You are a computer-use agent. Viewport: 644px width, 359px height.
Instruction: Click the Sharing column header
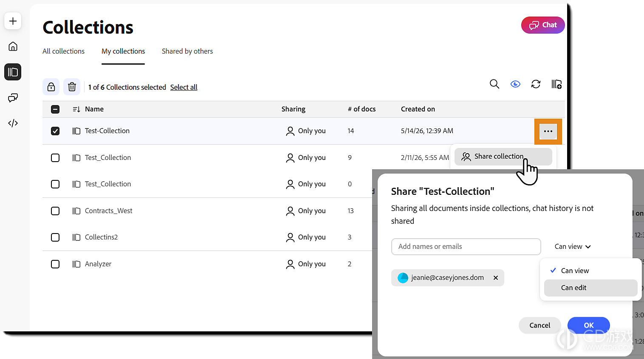click(294, 109)
